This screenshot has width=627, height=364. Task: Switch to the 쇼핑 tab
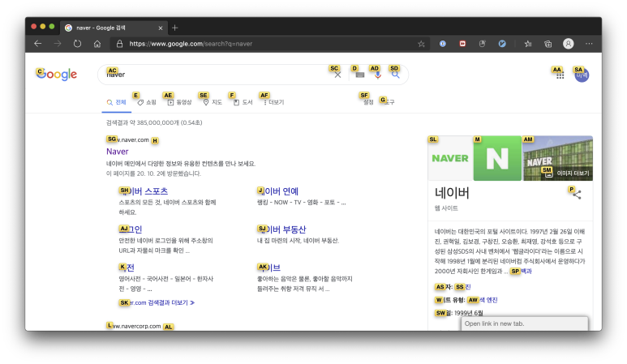pos(147,102)
